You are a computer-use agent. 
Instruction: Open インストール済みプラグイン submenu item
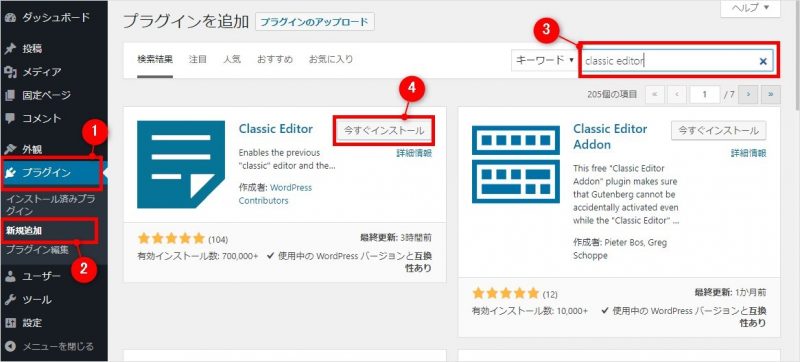[x=51, y=204]
